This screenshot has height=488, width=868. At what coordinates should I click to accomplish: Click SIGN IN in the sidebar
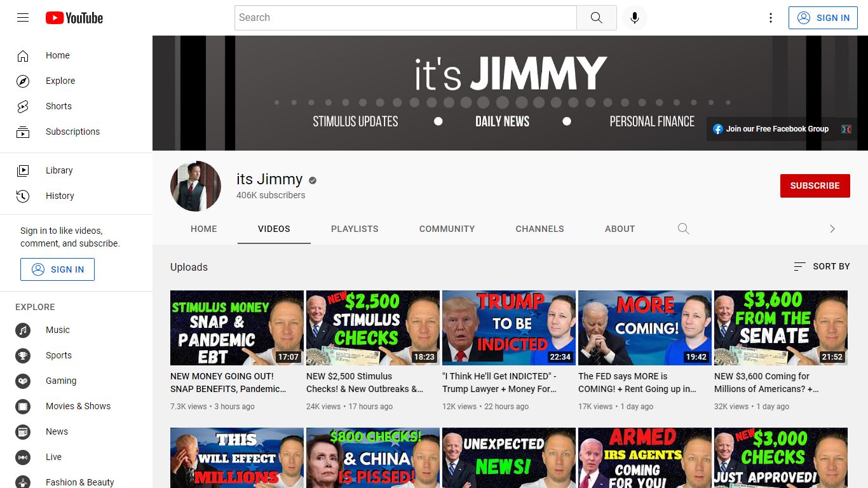(x=57, y=269)
